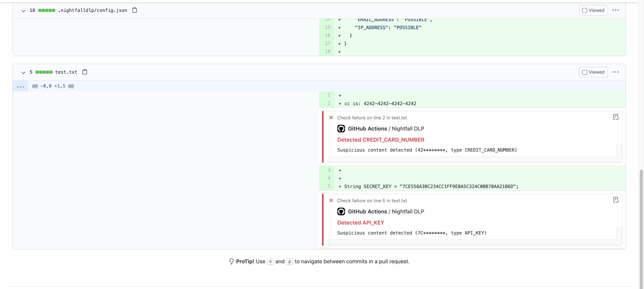Open annotation details for API_KEY check
This screenshot has width=644, height=289.
click(616, 200)
